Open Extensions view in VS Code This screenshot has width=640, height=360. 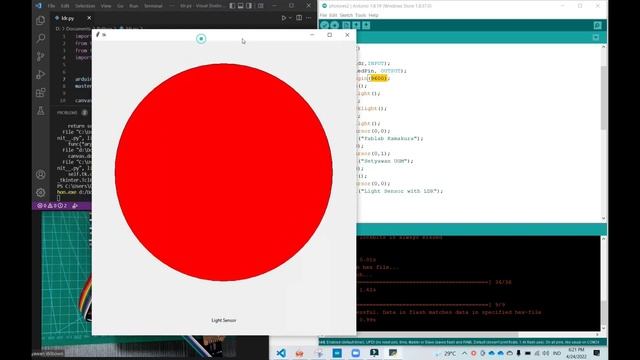(40, 93)
